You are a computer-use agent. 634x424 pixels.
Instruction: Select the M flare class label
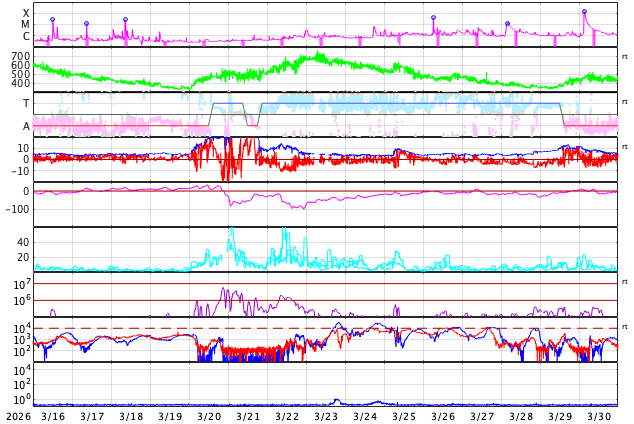coord(26,24)
